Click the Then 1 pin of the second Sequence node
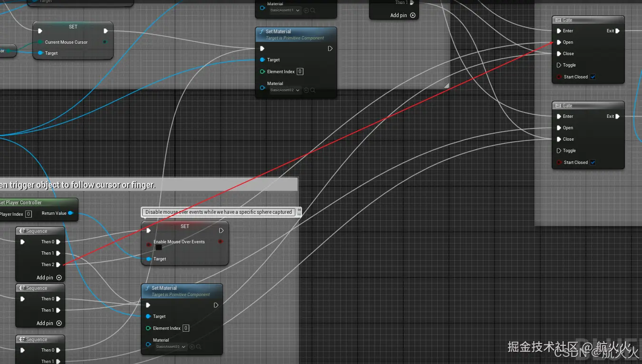This screenshot has height=364, width=642. [58, 310]
